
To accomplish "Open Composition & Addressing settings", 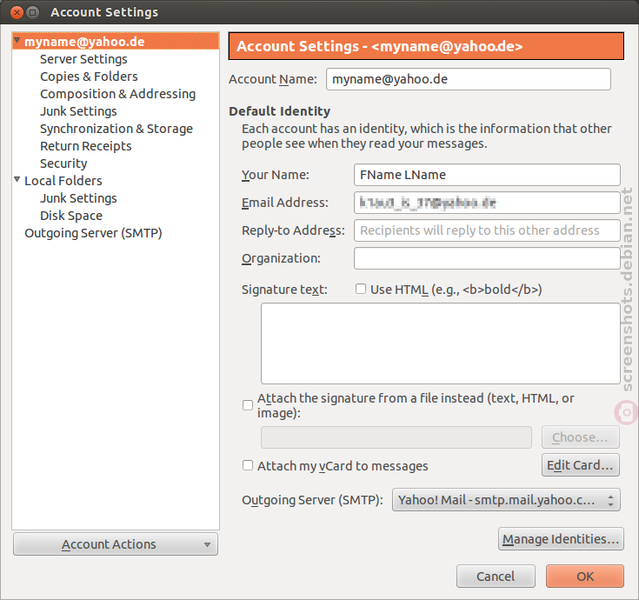I will (118, 94).
